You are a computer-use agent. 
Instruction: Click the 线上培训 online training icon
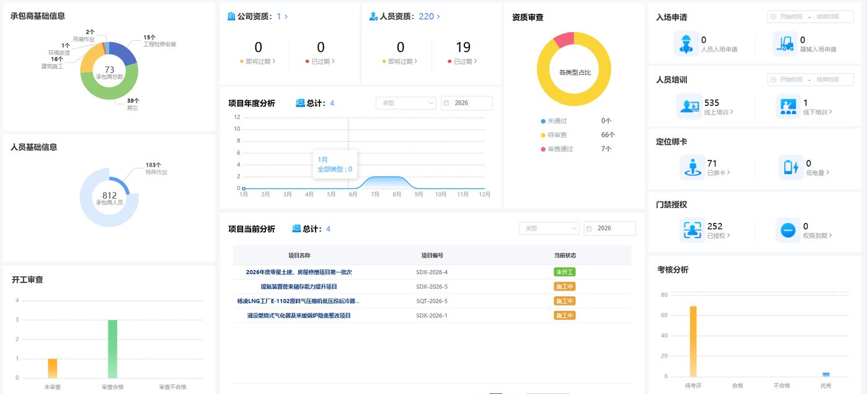[x=689, y=107]
